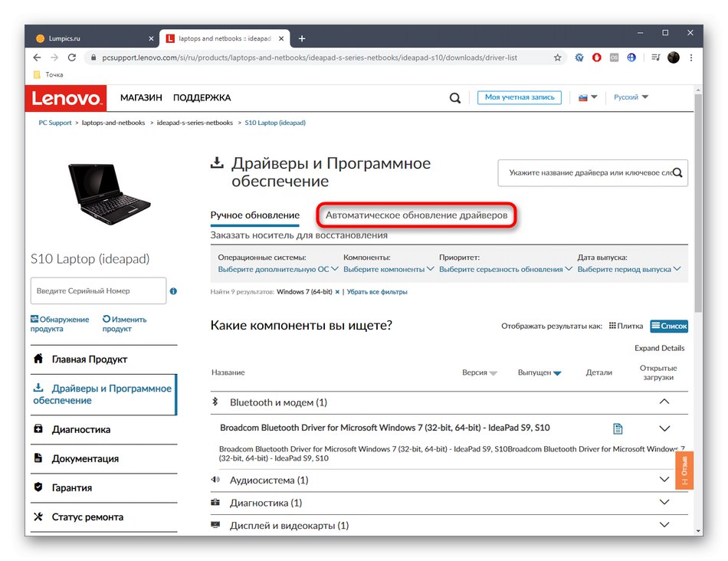Switch to Список list view

(x=669, y=326)
